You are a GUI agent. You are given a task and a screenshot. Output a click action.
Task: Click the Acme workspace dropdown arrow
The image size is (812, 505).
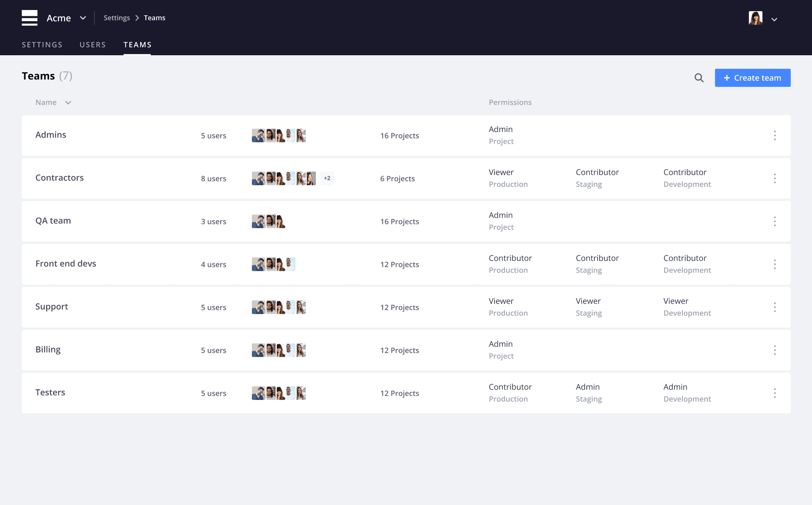tap(83, 17)
